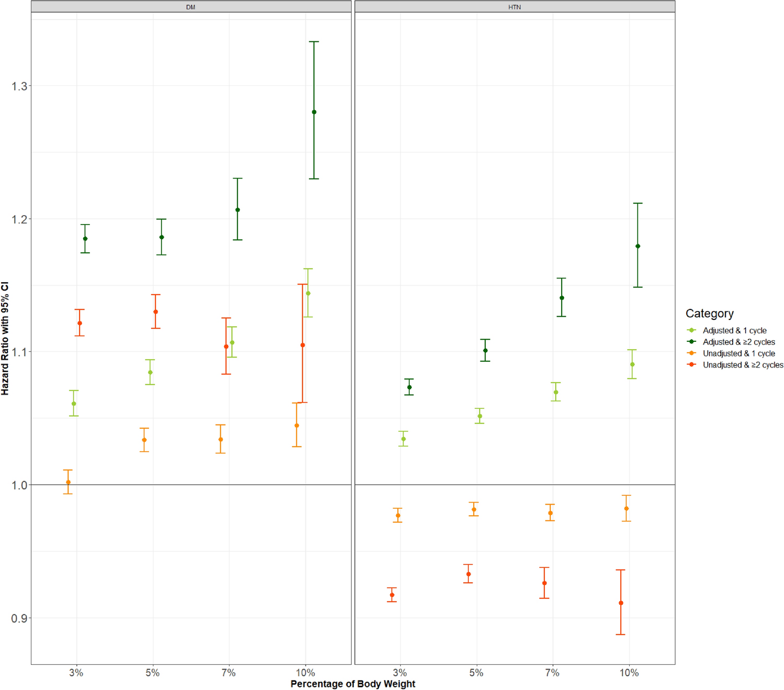Click the red point at 10% in HTN panel
This screenshot has width=784, height=690.
click(621, 603)
